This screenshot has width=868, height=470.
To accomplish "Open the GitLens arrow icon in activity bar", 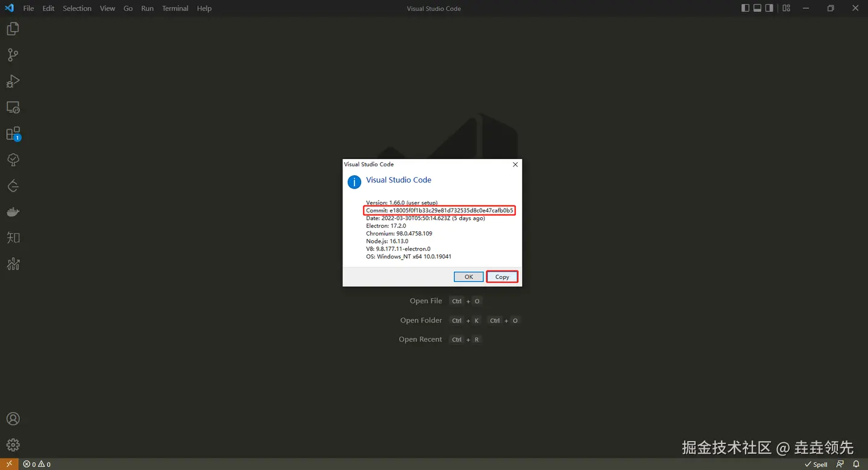I will 13,186.
